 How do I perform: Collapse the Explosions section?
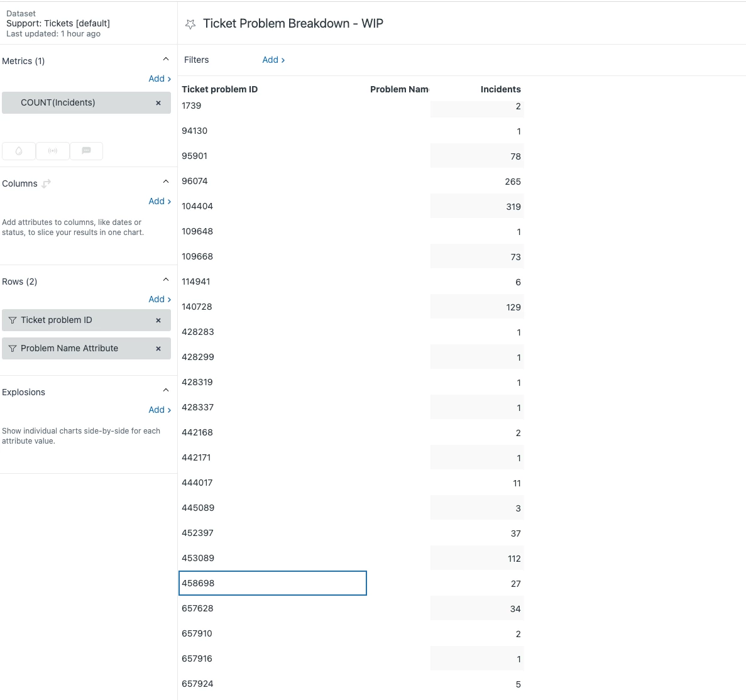click(165, 390)
